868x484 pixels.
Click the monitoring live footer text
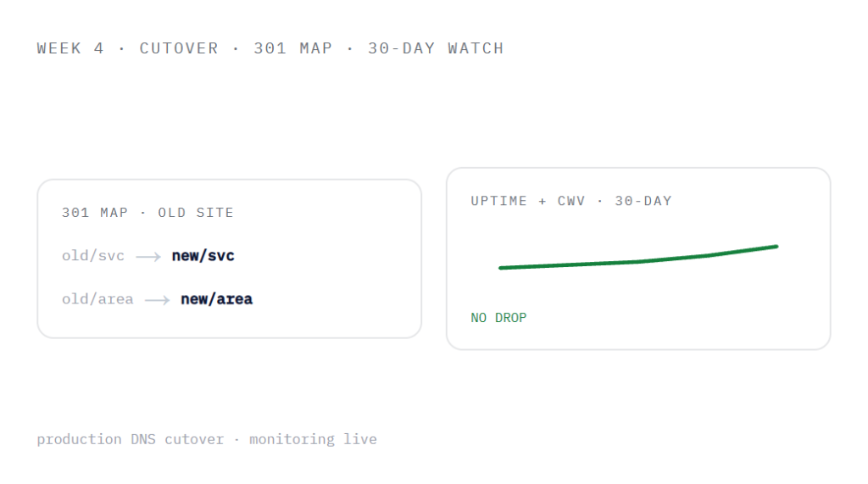[313, 439]
